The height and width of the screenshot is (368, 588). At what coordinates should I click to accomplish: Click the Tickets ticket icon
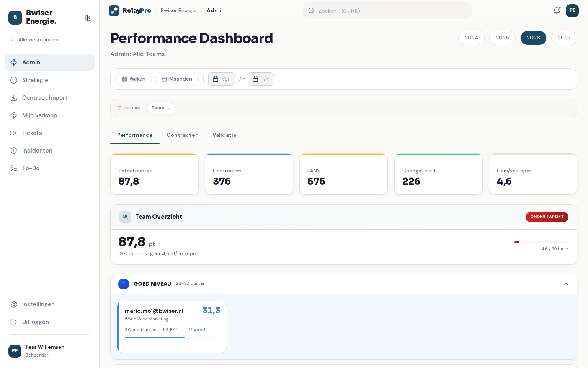[x=13, y=133]
